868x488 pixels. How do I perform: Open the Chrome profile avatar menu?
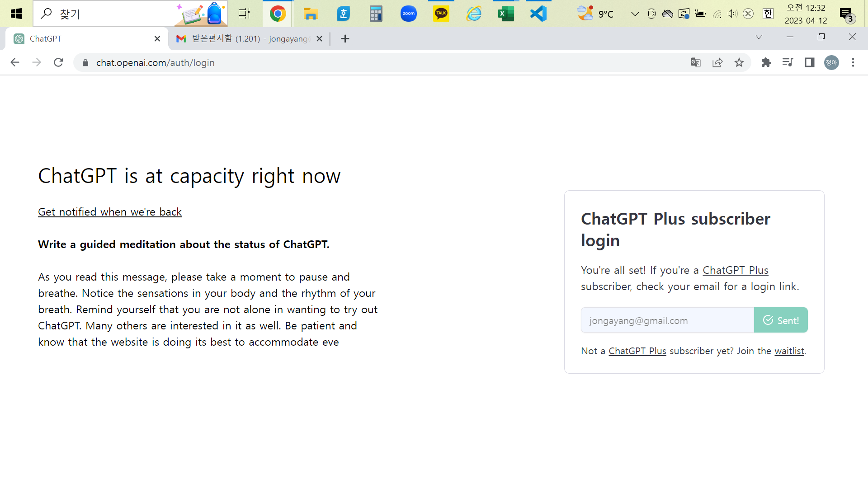(832, 62)
